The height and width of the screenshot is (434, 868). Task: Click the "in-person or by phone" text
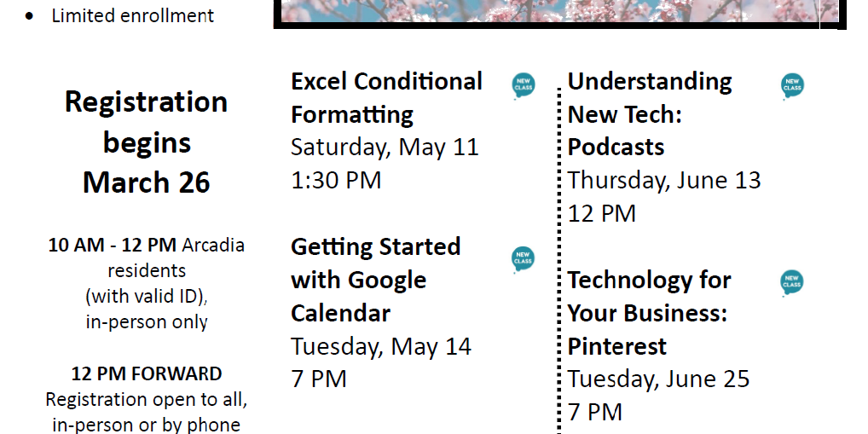146,425
